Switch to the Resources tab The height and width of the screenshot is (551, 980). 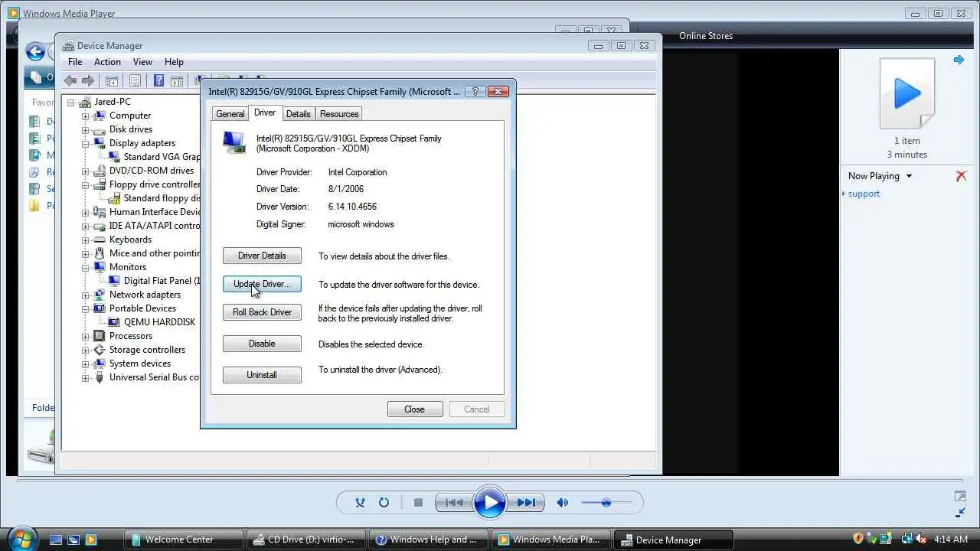tap(339, 114)
